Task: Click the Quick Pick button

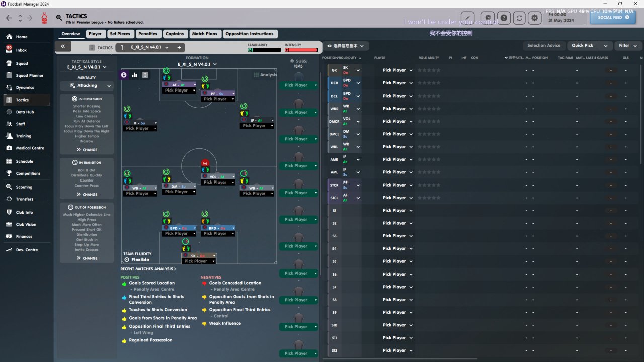Action: (582, 46)
